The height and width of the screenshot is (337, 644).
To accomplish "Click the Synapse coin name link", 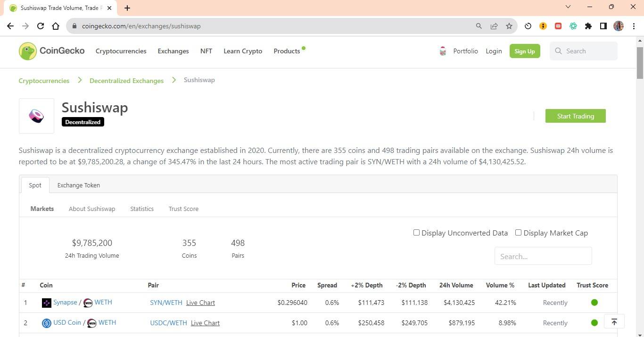I will [65, 302].
